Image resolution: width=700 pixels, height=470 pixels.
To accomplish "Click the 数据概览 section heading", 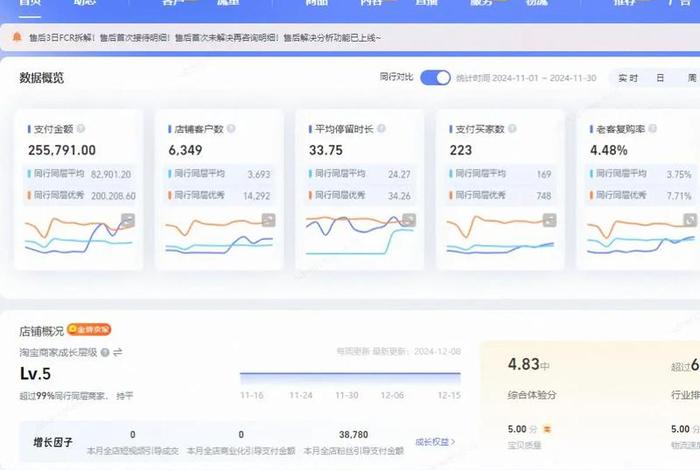I will 42,78.
